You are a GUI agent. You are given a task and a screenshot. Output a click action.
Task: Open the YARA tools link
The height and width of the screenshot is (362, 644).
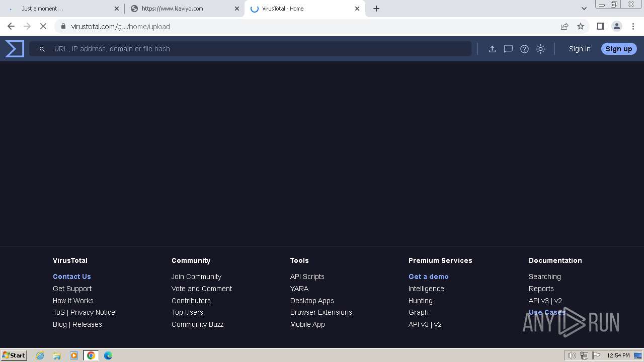click(x=299, y=289)
